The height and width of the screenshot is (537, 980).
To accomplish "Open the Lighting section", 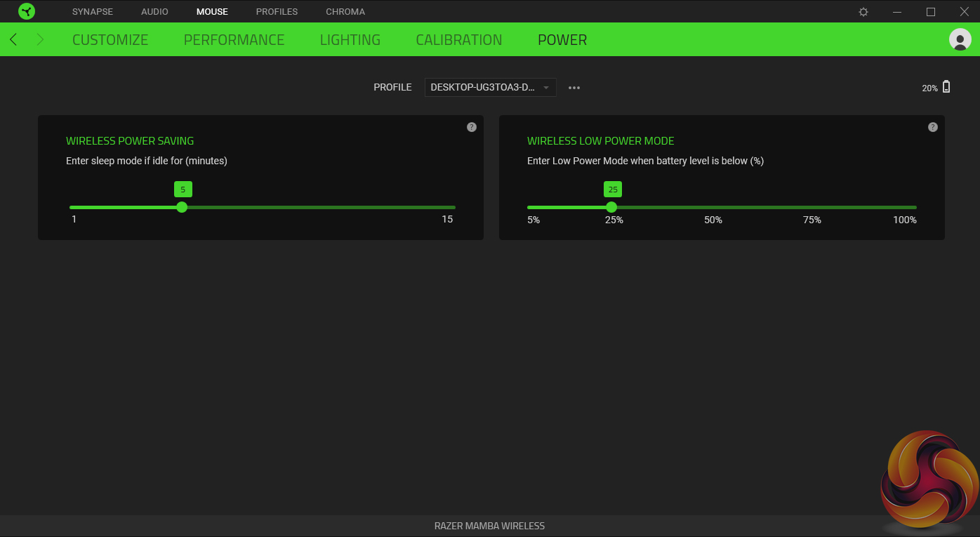I will tap(350, 40).
